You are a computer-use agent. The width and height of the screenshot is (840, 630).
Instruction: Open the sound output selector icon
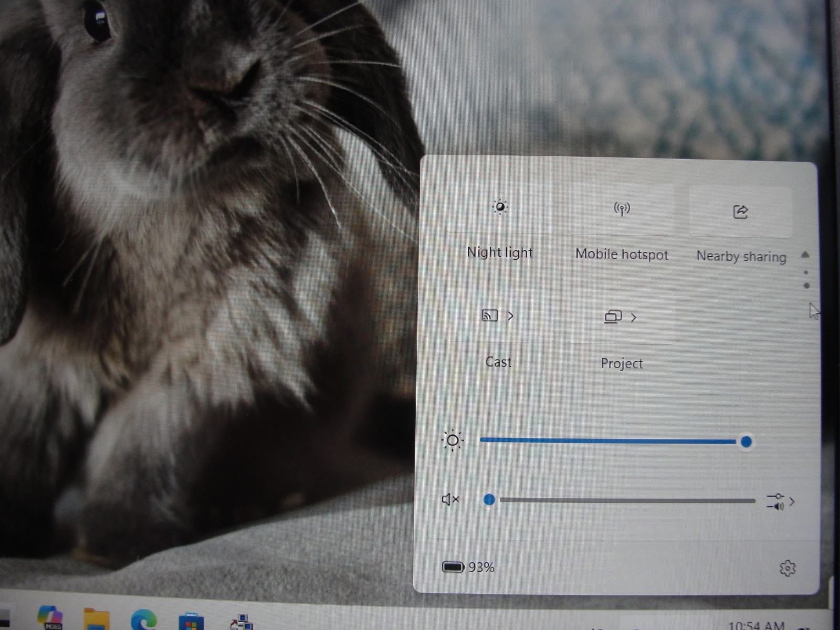pos(775,501)
